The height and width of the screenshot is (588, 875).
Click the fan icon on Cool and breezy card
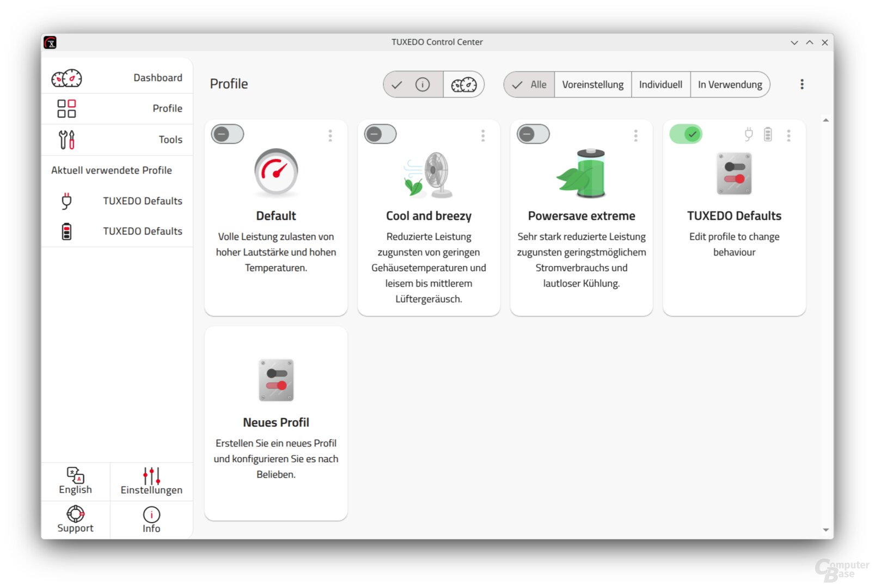[x=429, y=174]
